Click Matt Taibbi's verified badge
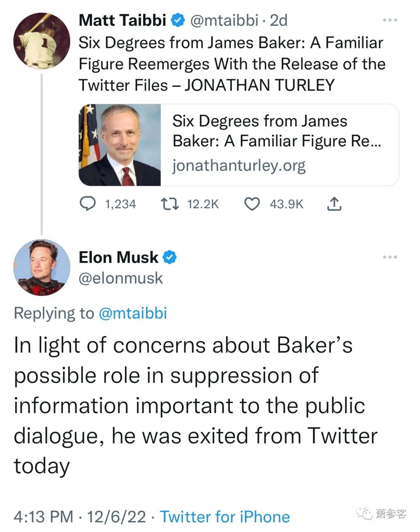This screenshot has height=532, width=420. click(x=178, y=20)
